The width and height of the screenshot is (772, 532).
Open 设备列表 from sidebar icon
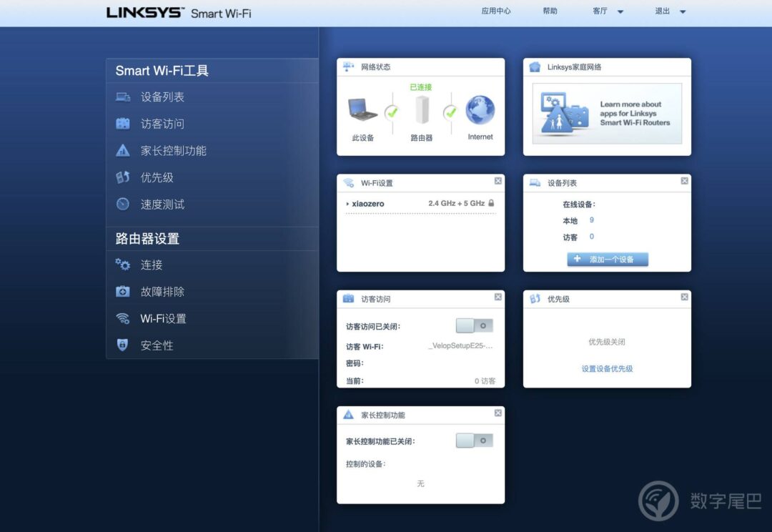[x=123, y=97]
